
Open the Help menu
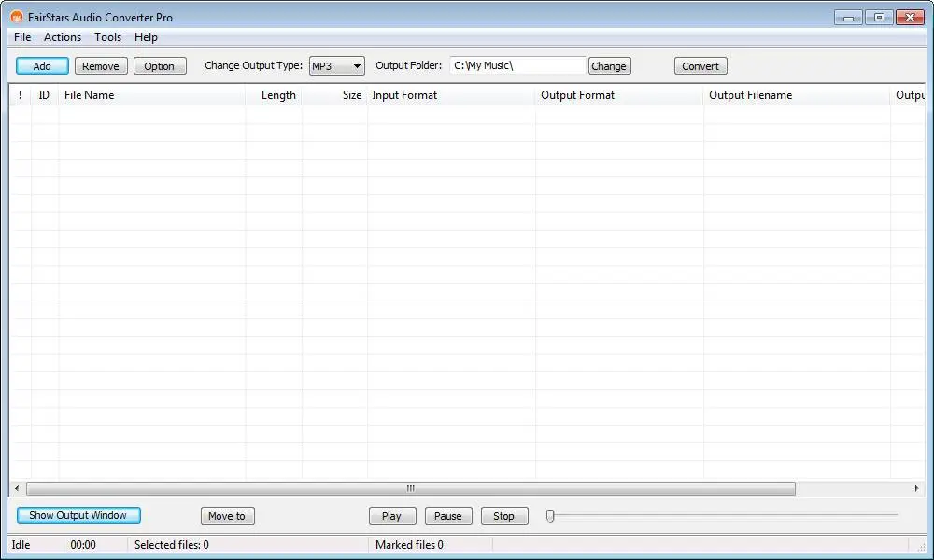(146, 37)
